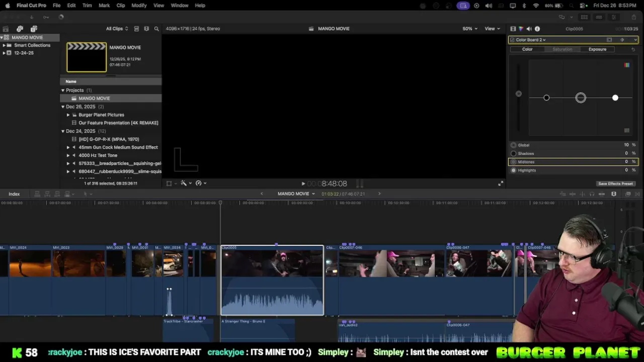Image resolution: width=644 pixels, height=362 pixels.
Task: Open the Photos and Audio sidebar
Action: [20, 29]
